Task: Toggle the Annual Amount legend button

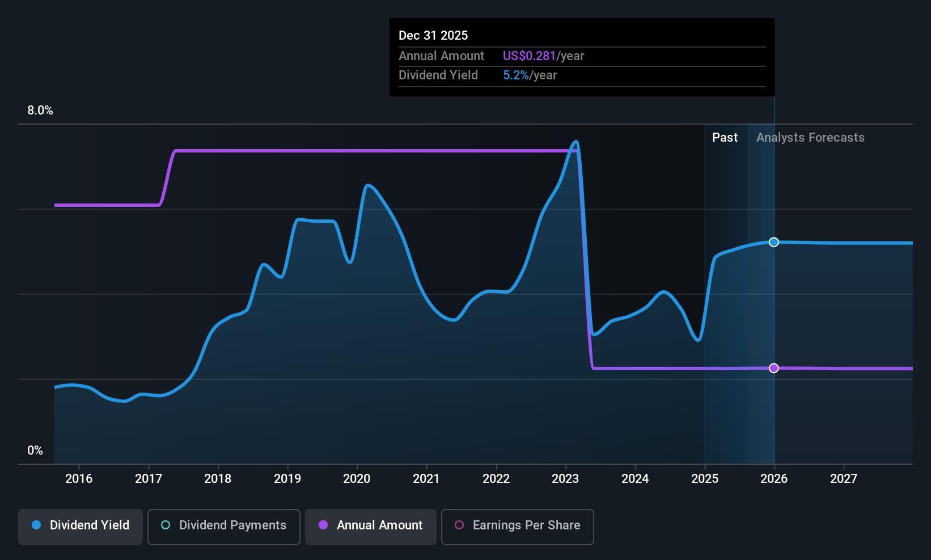Action: point(371,527)
